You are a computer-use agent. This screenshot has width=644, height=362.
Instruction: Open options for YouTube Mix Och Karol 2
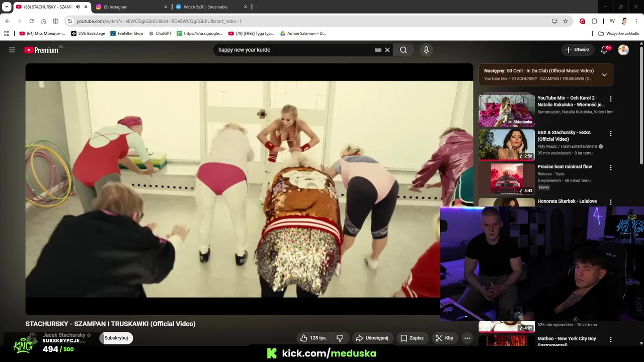click(611, 99)
